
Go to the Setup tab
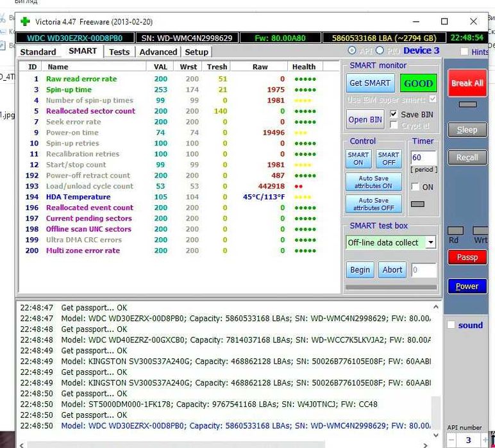coord(196,52)
